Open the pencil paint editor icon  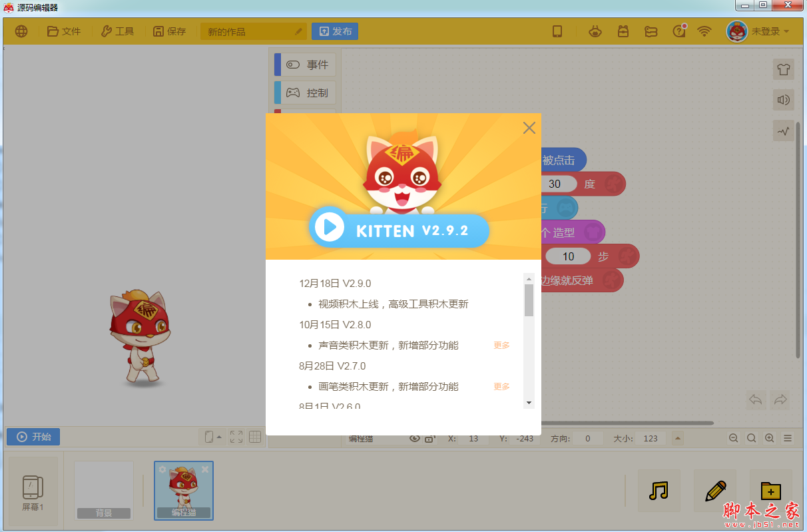714,491
